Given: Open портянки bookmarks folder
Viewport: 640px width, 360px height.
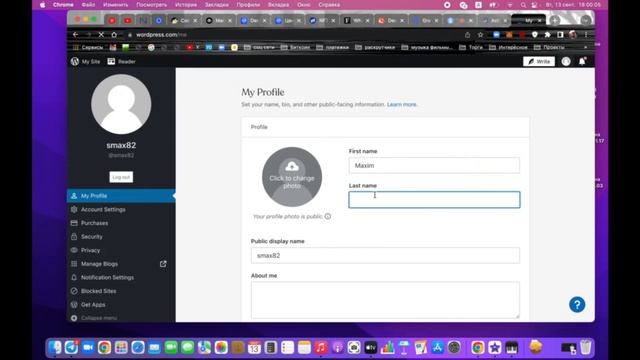Looking at the screenshot, I should (333, 47).
